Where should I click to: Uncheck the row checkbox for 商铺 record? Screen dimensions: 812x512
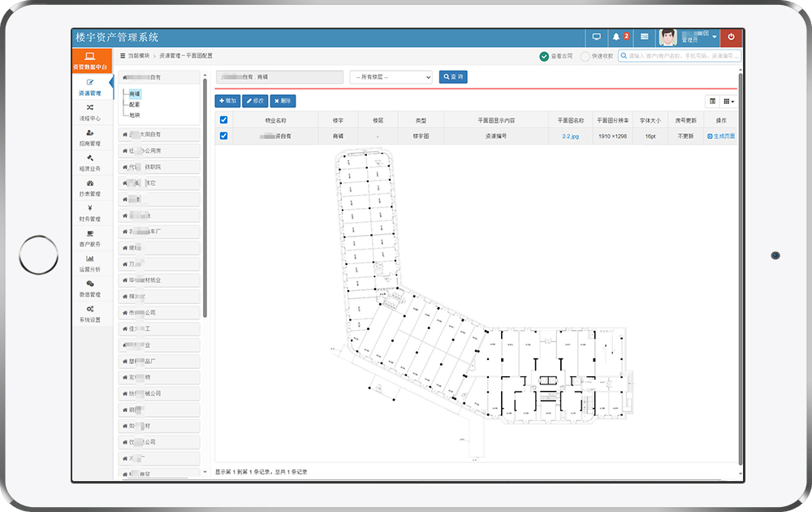(224, 136)
